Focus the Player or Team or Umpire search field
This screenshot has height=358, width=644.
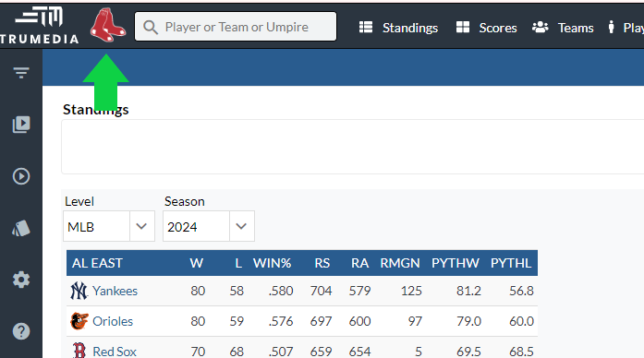click(236, 27)
